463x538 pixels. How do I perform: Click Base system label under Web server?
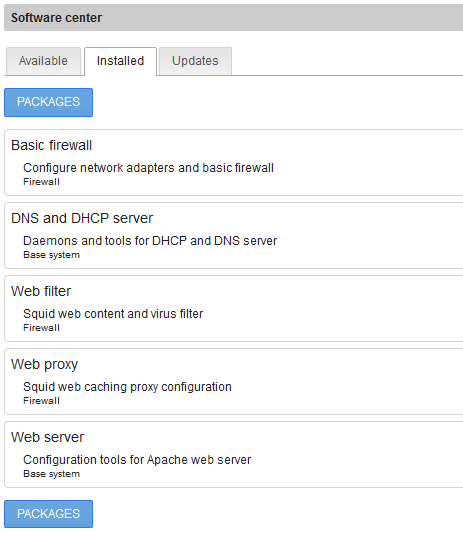(x=51, y=474)
